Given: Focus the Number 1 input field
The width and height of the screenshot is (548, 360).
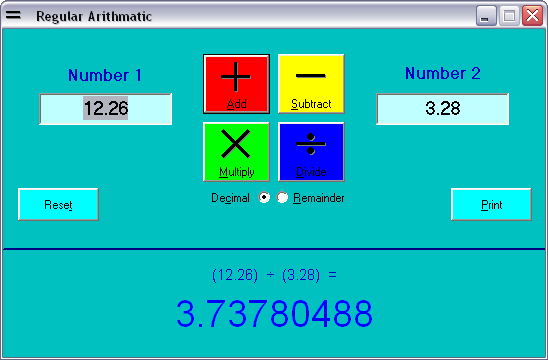Looking at the screenshot, I should point(106,109).
